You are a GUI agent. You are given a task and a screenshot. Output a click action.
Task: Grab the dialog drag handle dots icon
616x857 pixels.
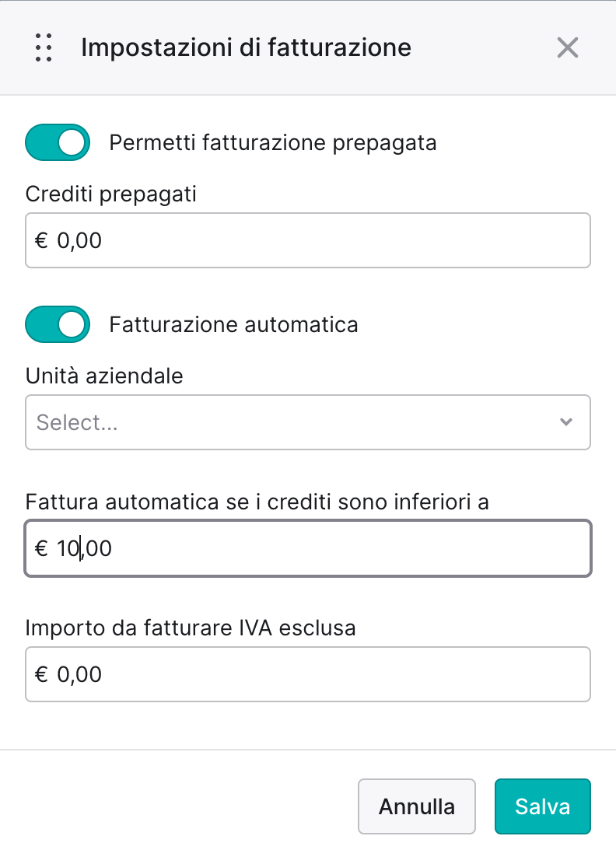(x=44, y=47)
